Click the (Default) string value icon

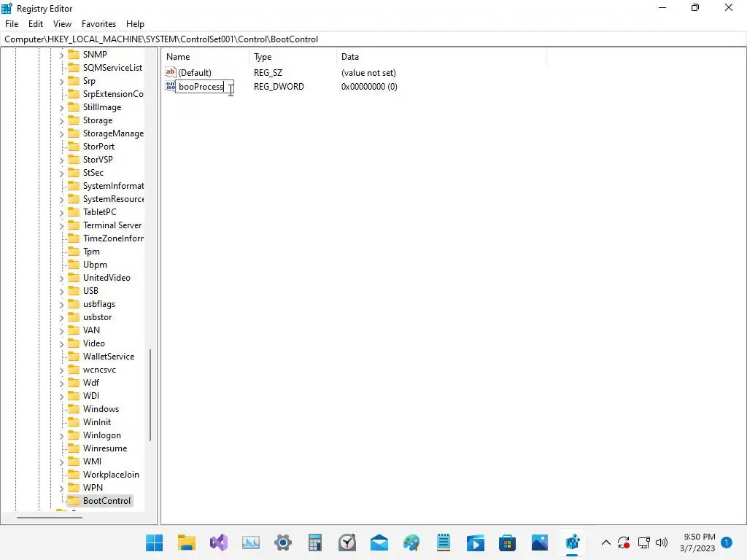[x=171, y=72]
